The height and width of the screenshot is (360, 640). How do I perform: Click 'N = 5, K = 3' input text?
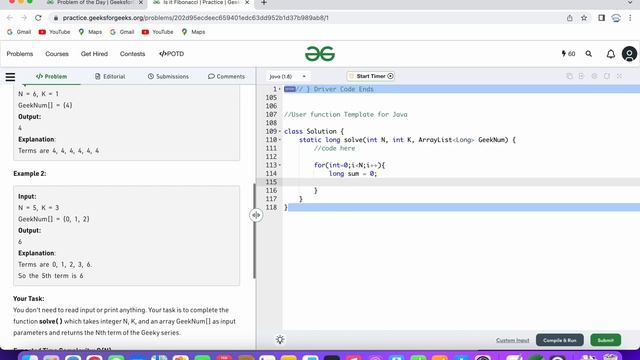coord(38,208)
